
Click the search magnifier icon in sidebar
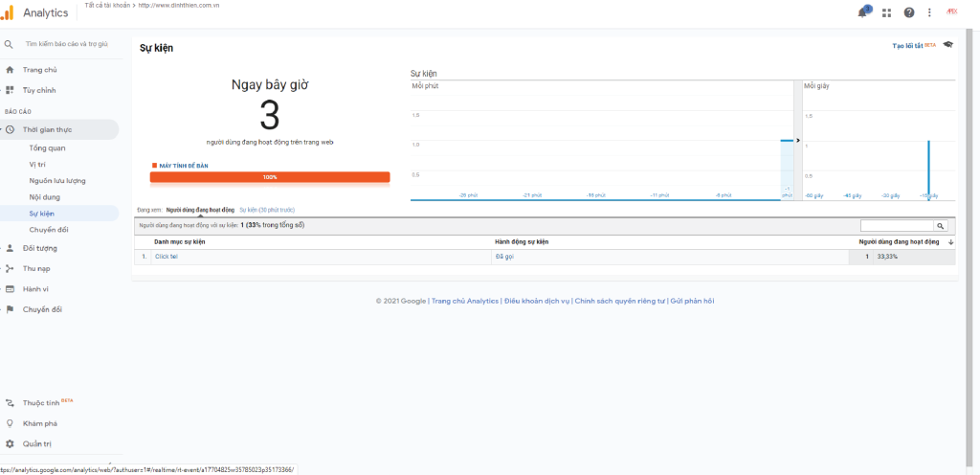tap(9, 44)
